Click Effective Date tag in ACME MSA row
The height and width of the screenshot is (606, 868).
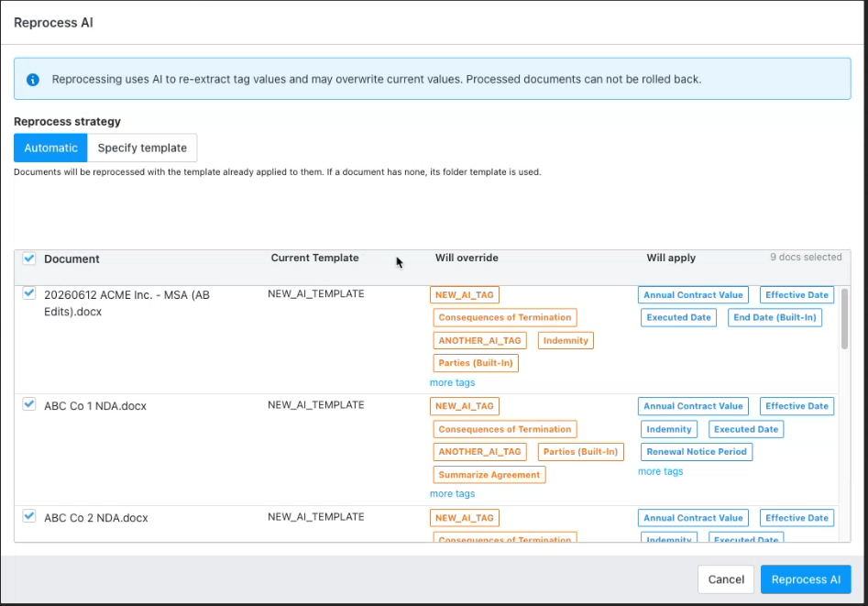(797, 294)
